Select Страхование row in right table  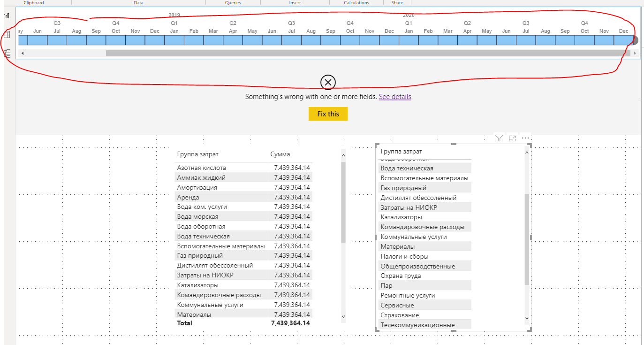pyautogui.click(x=425, y=315)
